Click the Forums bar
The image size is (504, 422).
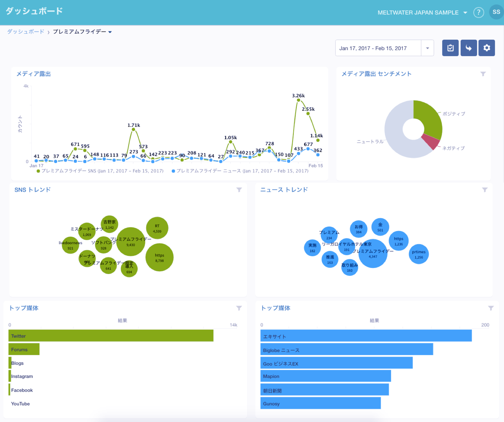(x=24, y=349)
